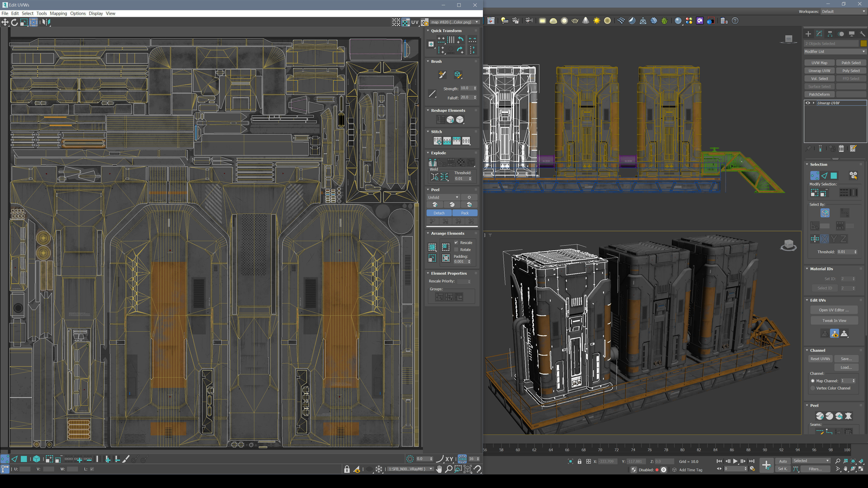868x488 pixels.
Task: Open the Unfold dropdown in Peel
Action: [x=443, y=197]
